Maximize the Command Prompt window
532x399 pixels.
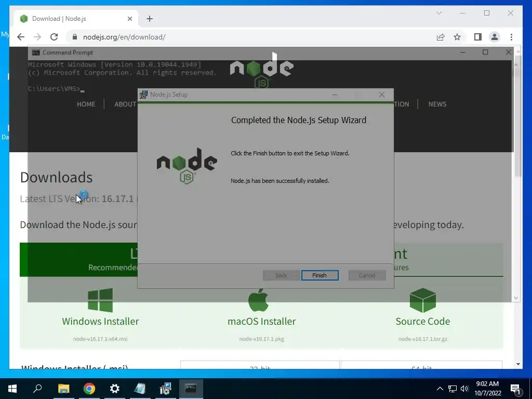pyautogui.click(x=486, y=52)
